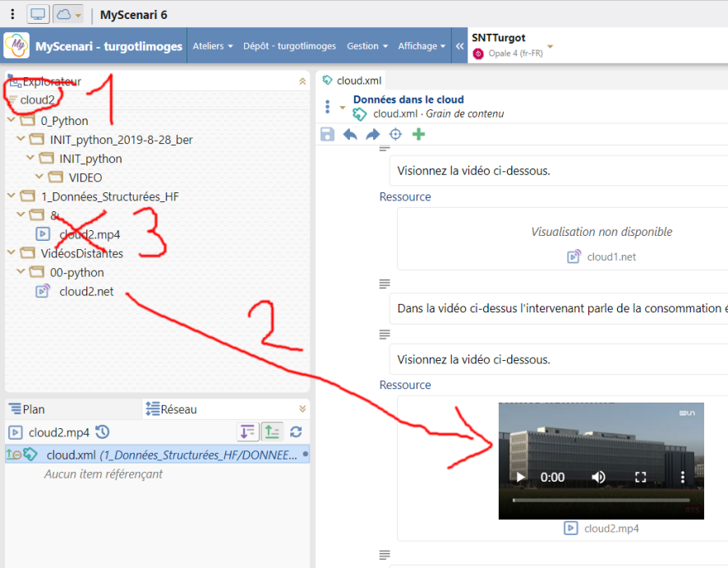The image size is (728, 568).
Task: Click paragraph icon beside second Visionnez text
Action: coord(385,335)
